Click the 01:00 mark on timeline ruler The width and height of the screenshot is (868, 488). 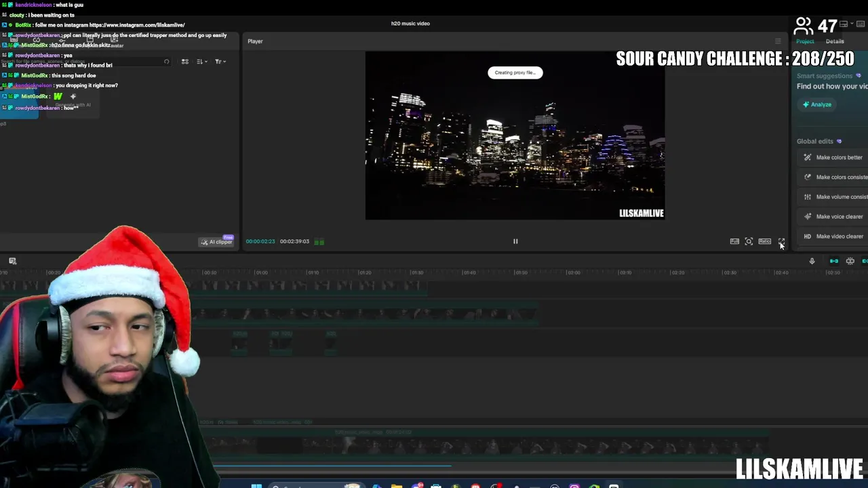(261, 272)
